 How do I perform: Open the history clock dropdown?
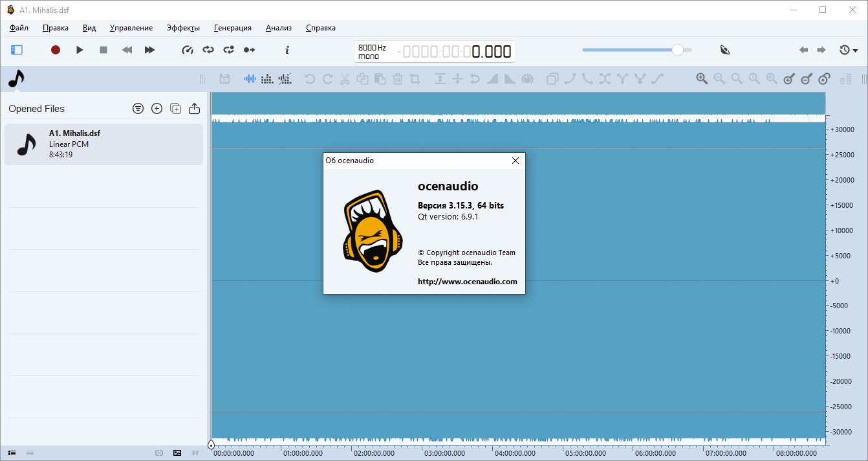pyautogui.click(x=848, y=50)
